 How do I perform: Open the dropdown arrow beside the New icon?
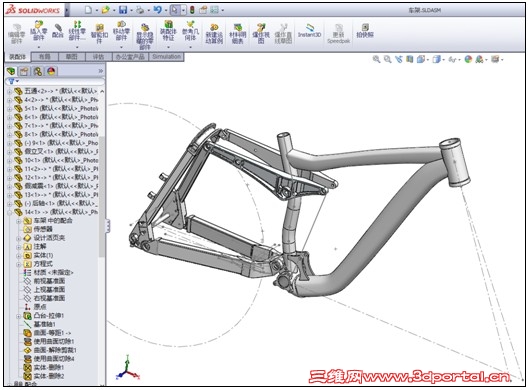[x=96, y=10]
